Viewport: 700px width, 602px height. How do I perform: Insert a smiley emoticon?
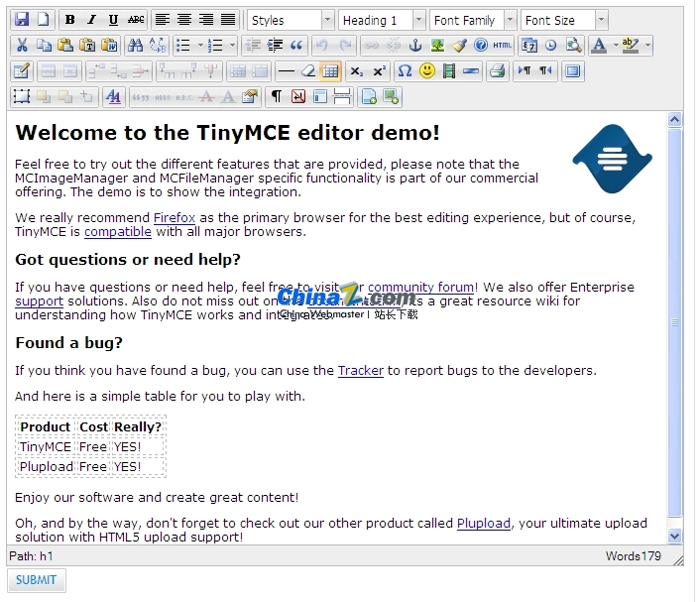[426, 71]
